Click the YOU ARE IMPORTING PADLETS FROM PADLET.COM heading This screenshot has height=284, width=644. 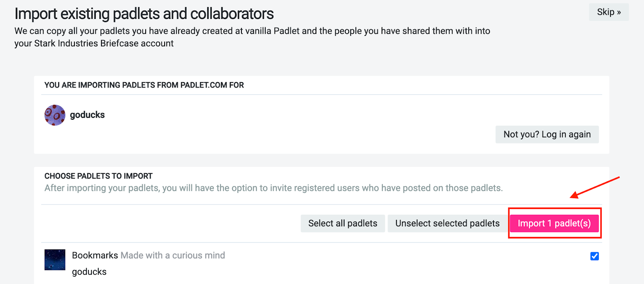144,85
